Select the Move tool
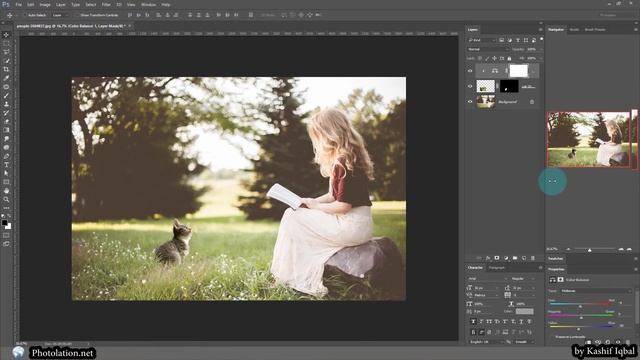The width and height of the screenshot is (640, 360). (x=6, y=35)
